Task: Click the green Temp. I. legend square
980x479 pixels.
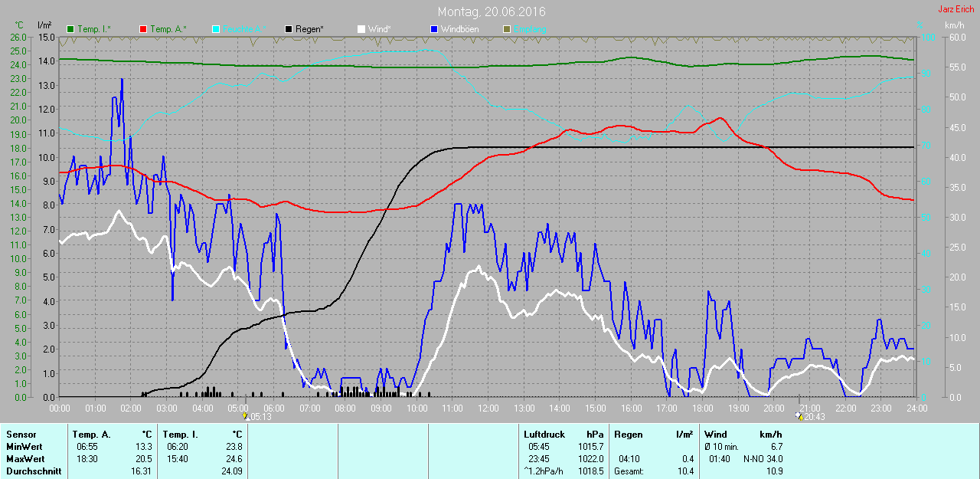Action: pos(71,29)
